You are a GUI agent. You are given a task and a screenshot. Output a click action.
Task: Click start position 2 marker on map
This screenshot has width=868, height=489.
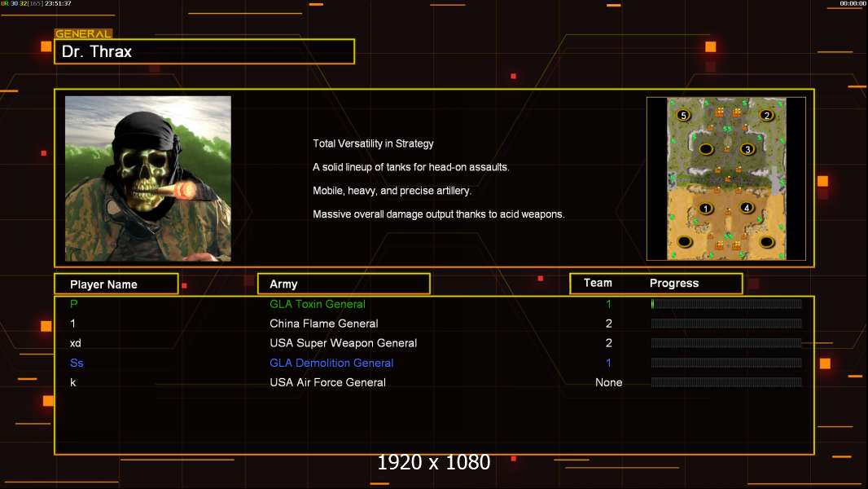click(767, 115)
